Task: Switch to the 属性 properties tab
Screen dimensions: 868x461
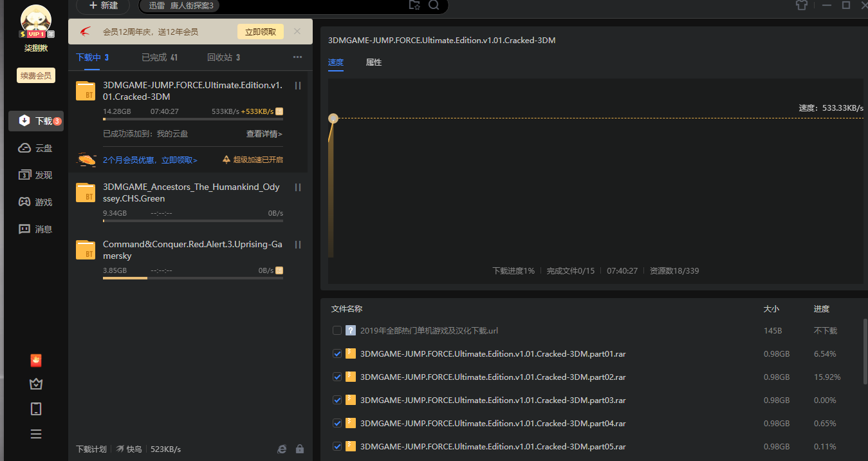Action: (x=374, y=62)
